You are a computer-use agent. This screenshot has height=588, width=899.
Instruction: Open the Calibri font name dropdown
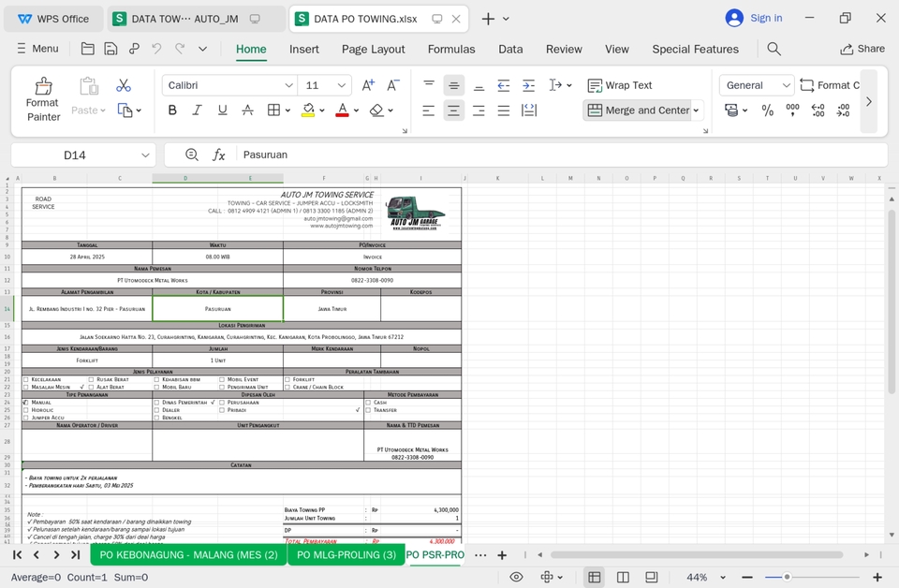[x=288, y=85]
